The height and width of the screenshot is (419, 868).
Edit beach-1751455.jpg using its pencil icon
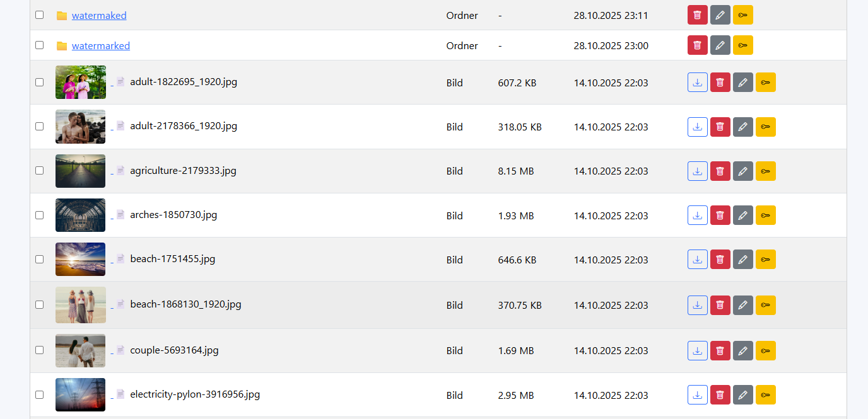tap(742, 260)
